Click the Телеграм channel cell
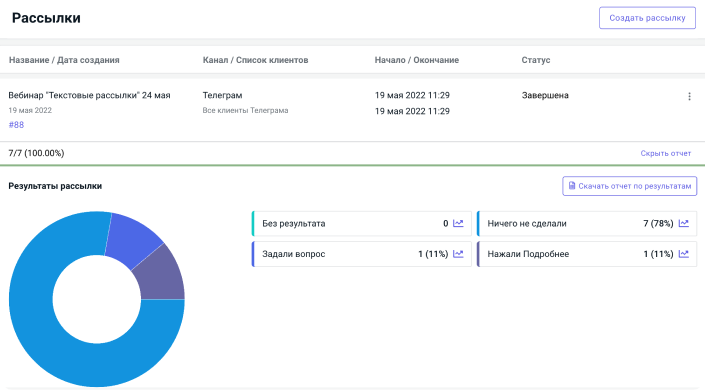705x390 pixels. click(x=222, y=95)
